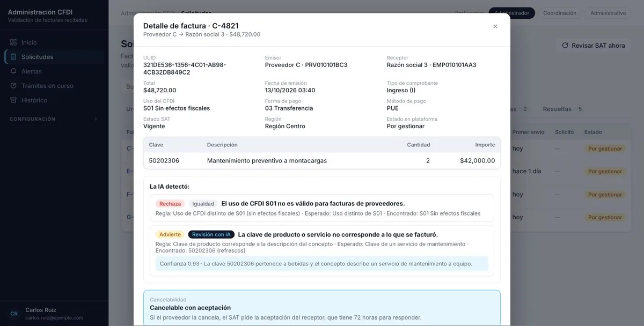The width and height of the screenshot is (644, 326).
Task: Click Confianza 0.93 explanation box
Action: click(322, 264)
